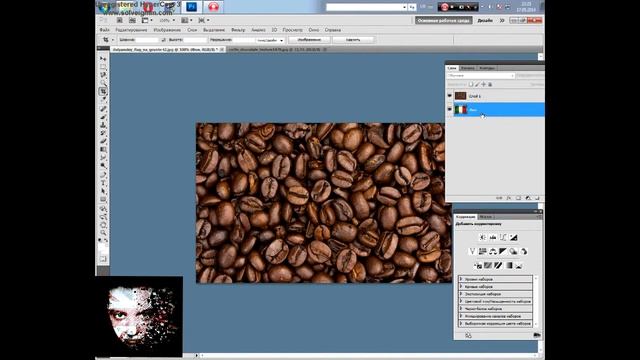
Task: Add a Brightness/Contrast adjustment
Action: (482, 237)
